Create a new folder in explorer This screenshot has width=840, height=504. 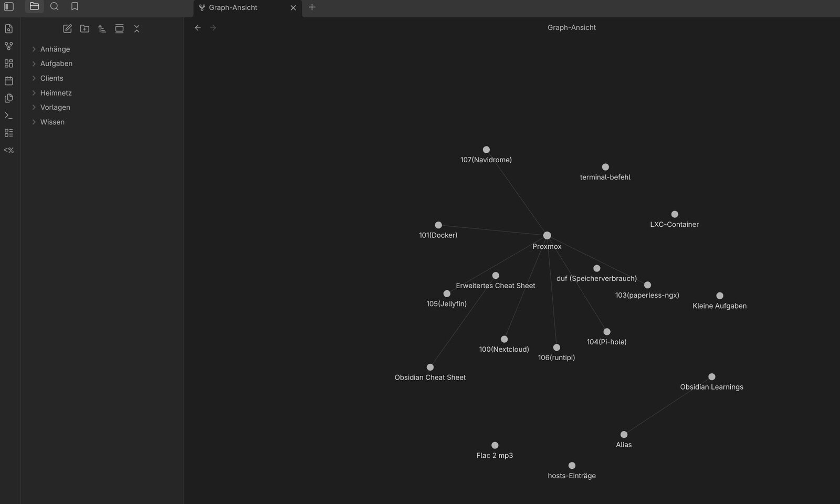coord(85,29)
